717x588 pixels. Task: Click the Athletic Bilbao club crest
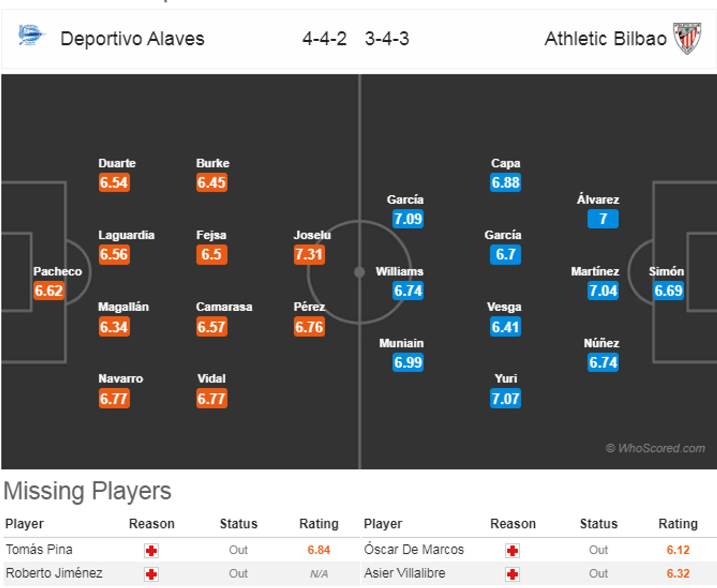point(687,38)
